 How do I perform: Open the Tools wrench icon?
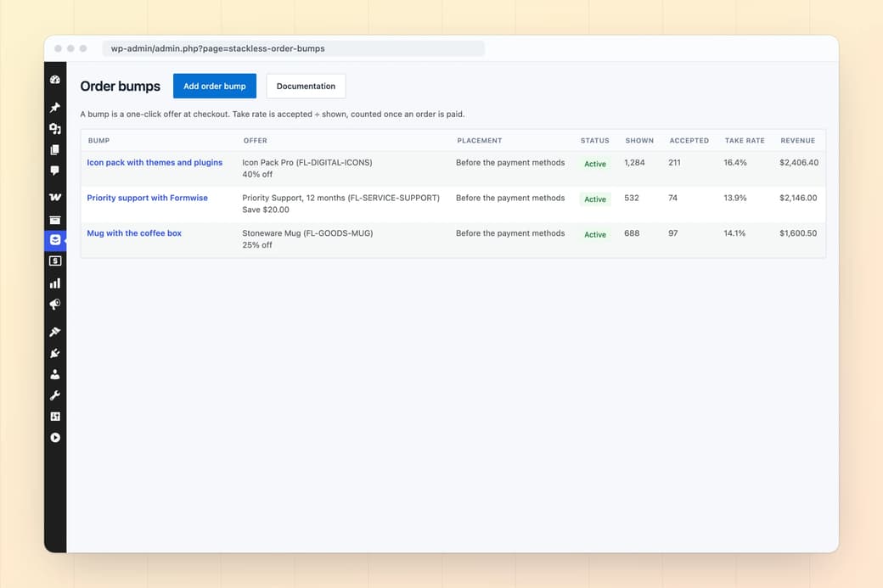[x=55, y=395]
